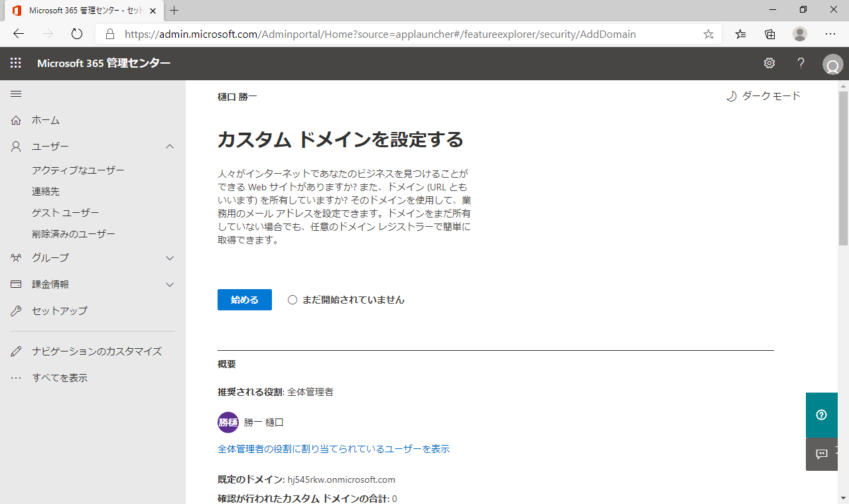Viewport: 849px width, 504px height.
Task: Collapse the navigation hamburger menu
Action: pos(16,94)
